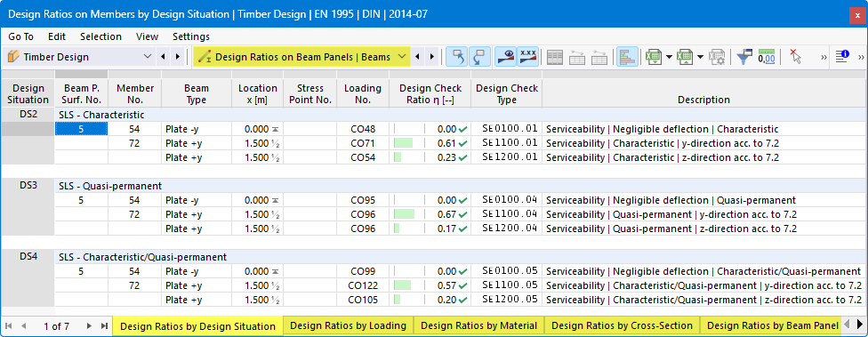Click the '1 of 7' page indicator
The image size is (868, 337).
click(x=56, y=326)
